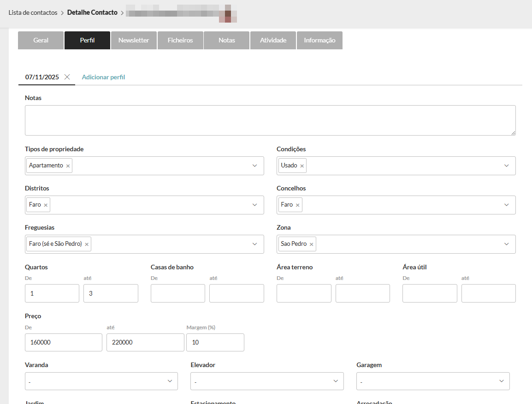Viewport: 532px width, 404px height.
Task: Switch to the Geral tab
Action: coord(41,41)
